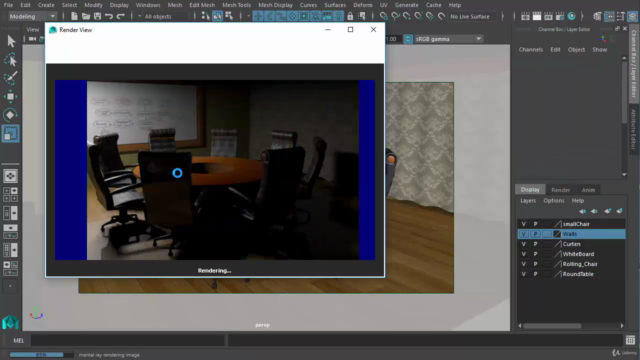Move selected layer up icon
640x360 pixels.
pos(582,211)
